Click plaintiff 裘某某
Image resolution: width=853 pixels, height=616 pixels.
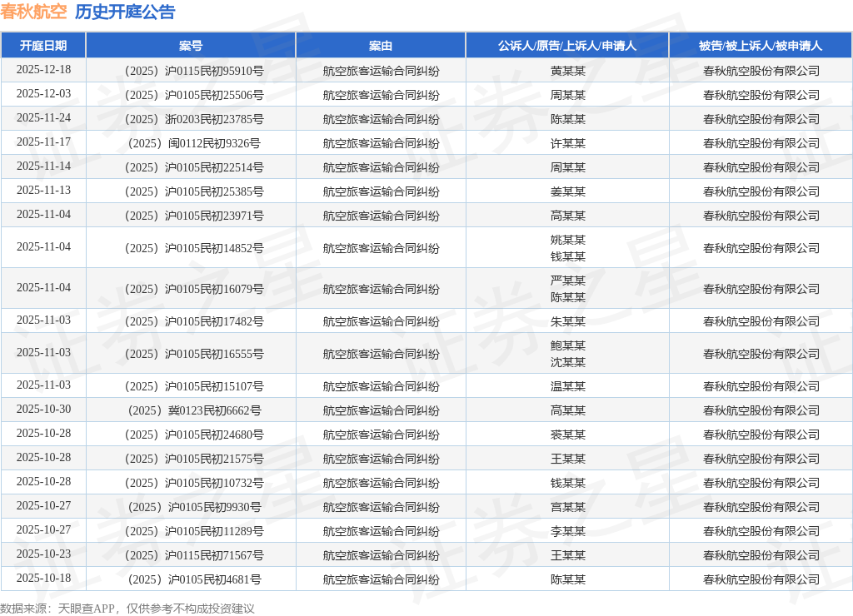click(x=567, y=435)
